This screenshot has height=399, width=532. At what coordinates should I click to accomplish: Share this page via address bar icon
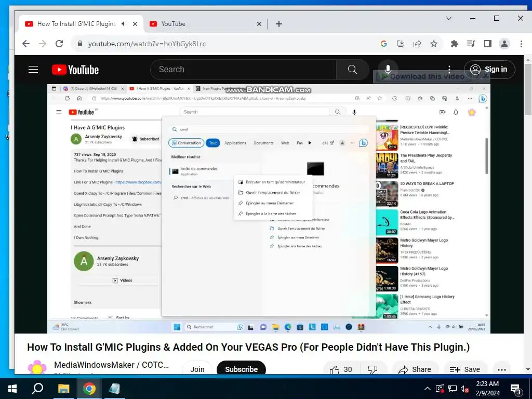(x=417, y=44)
